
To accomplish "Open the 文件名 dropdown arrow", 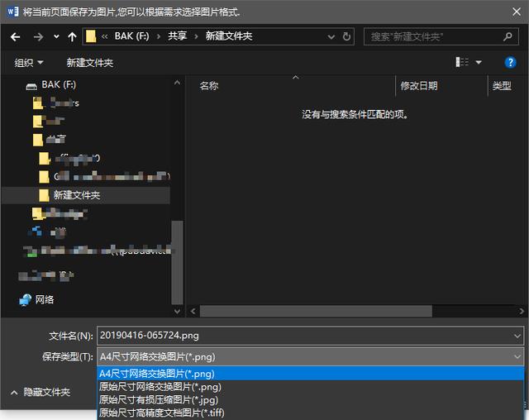I will [517, 336].
